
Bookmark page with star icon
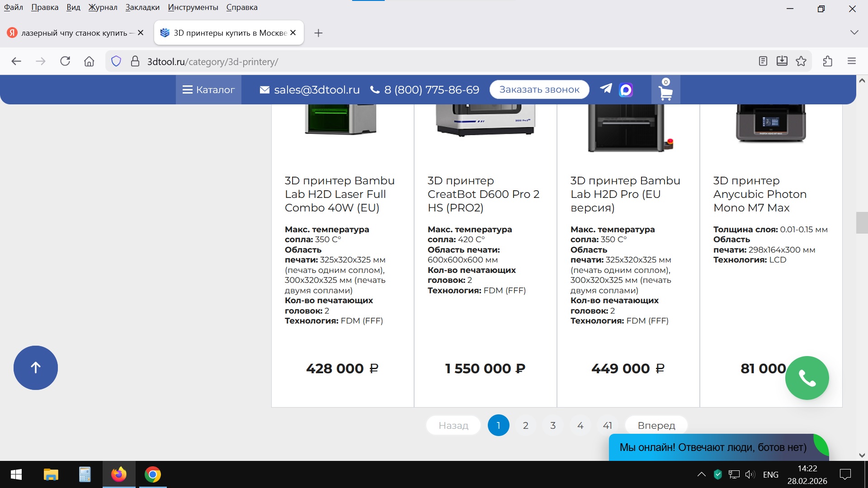click(801, 61)
